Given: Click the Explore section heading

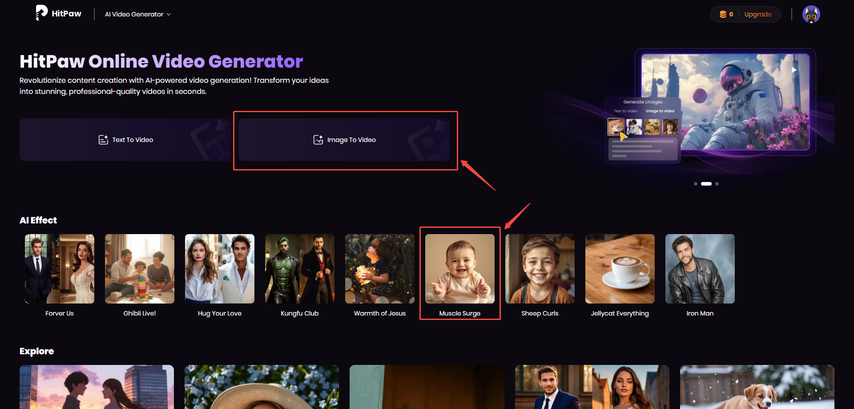Looking at the screenshot, I should tap(36, 351).
